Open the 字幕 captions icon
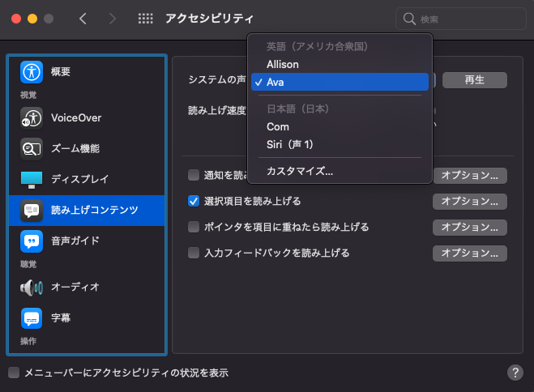The width and height of the screenshot is (534, 392). click(32, 317)
